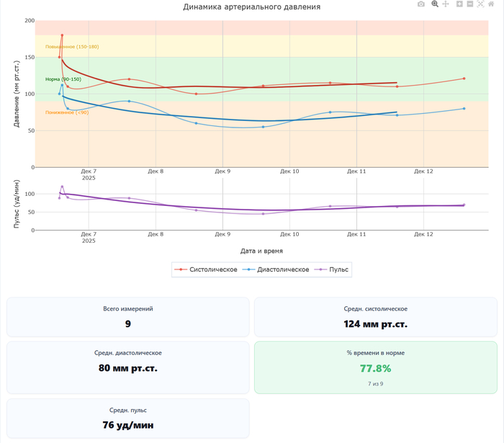Click the systolic peak point near 180
This screenshot has height=443, width=504.
[62, 35]
